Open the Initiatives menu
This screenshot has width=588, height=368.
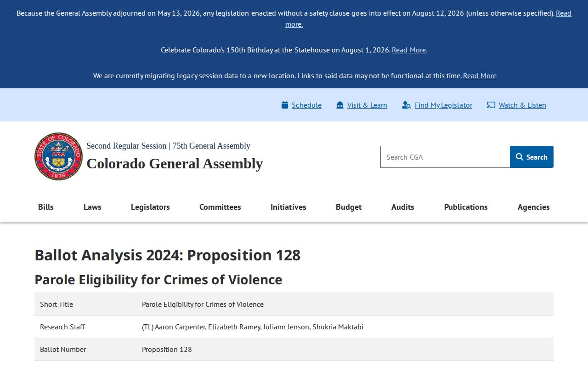(288, 207)
